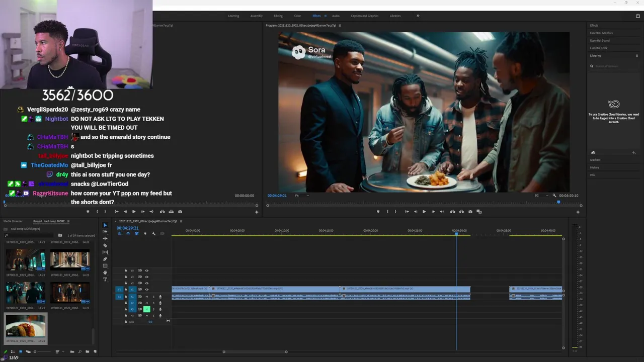Toggle Snap in Timeline magnet icon
This screenshot has width=644, height=362.
click(x=128, y=233)
